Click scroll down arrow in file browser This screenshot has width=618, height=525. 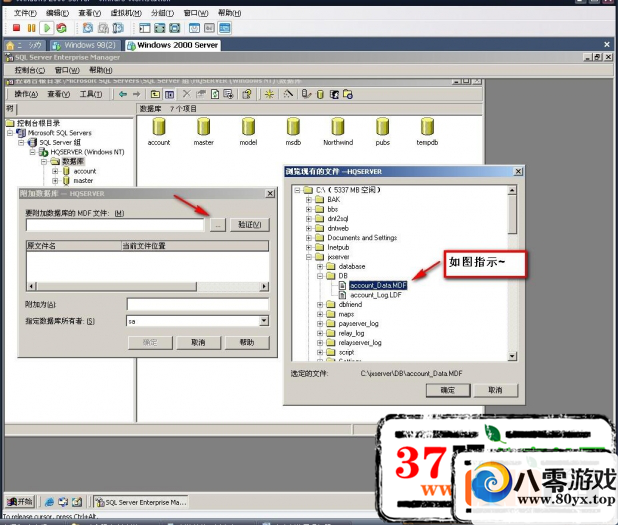[x=512, y=356]
